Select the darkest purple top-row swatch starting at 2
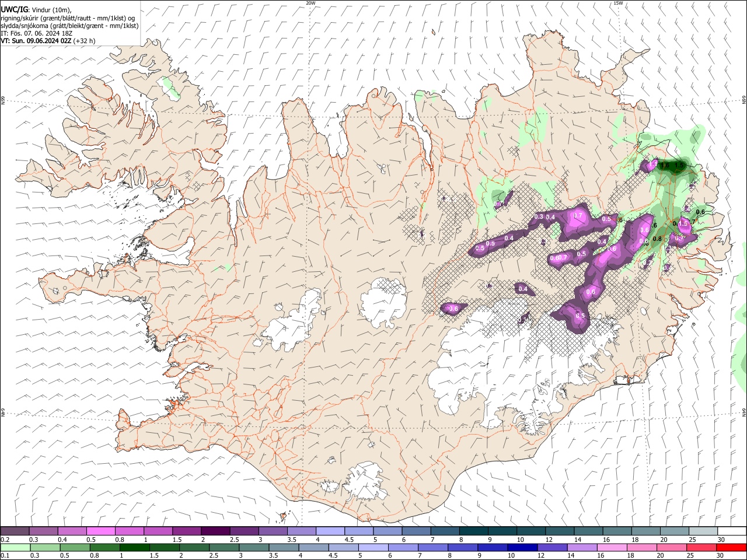Image resolution: width=747 pixels, height=560 pixels. (x=215, y=531)
